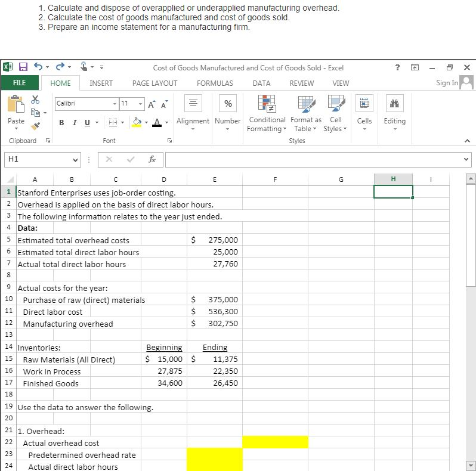
Task: Expand the font name Calibri dropdown
Action: 115,104
